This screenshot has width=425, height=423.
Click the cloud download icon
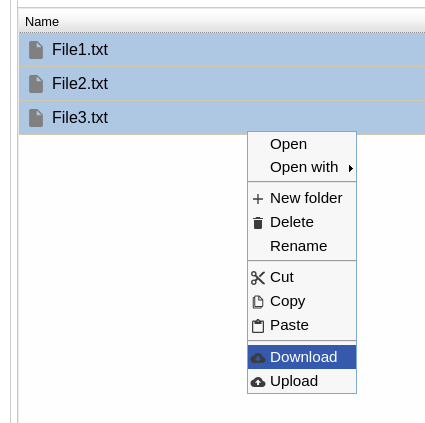(258, 358)
